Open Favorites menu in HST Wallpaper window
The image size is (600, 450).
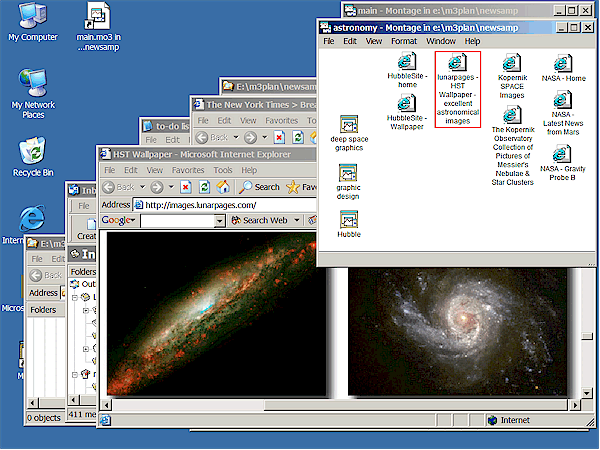[x=188, y=170]
